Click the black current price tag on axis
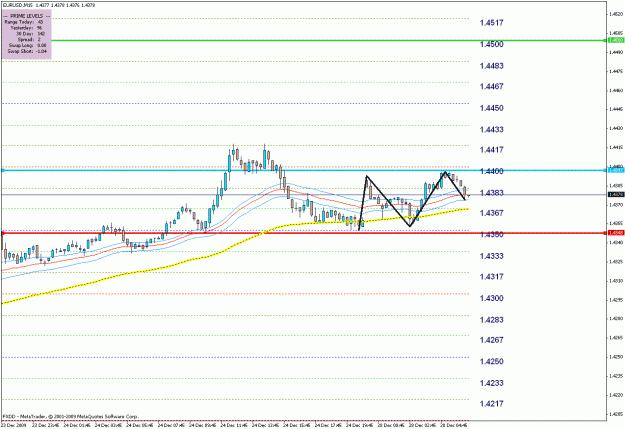Image resolution: width=625 pixels, height=429 pixels. 615,195
